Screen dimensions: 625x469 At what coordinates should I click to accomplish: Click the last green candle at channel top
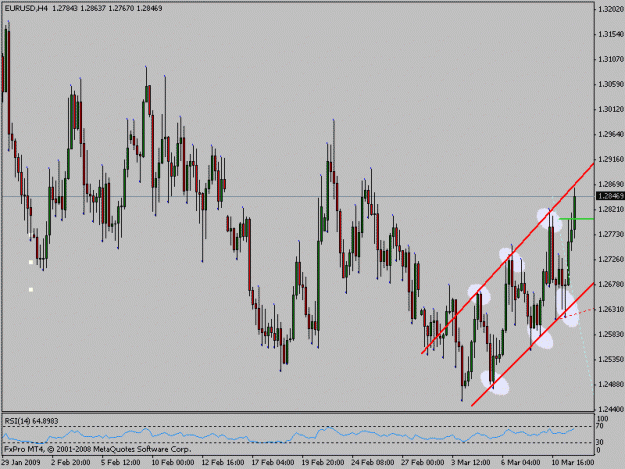coord(575,213)
